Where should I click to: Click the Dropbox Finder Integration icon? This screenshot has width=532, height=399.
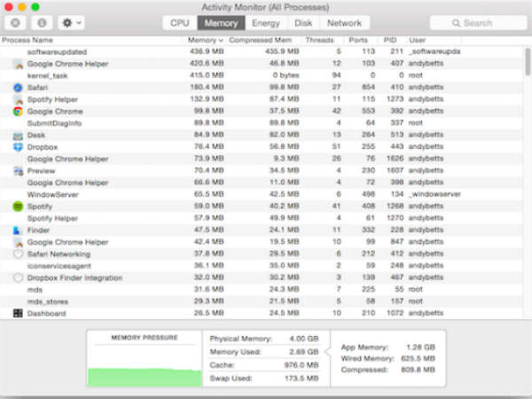pos(18,278)
